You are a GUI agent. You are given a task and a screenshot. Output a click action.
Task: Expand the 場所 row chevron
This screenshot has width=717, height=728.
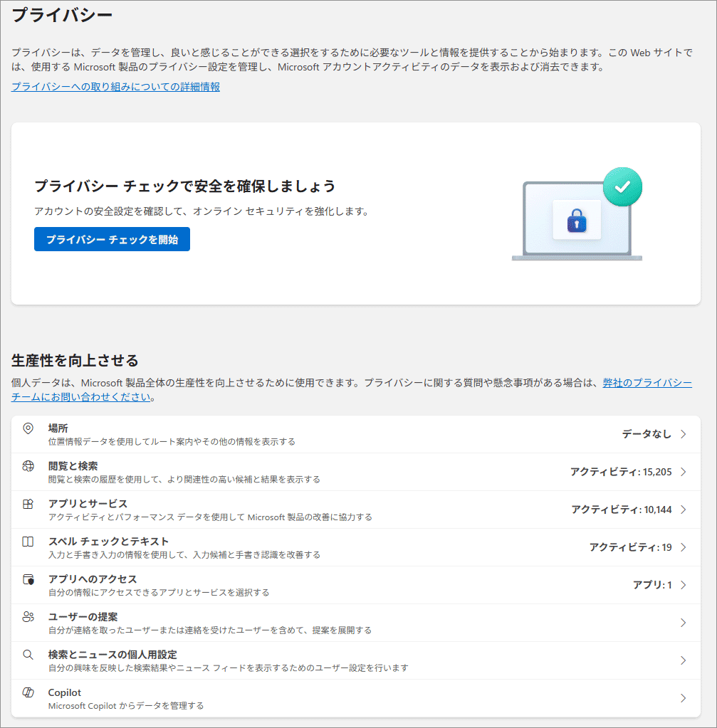coord(683,434)
